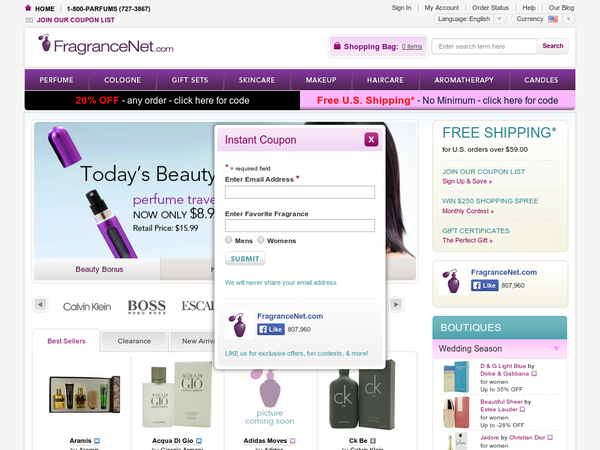This screenshot has width=600, height=450.
Task: Click the Acqua Di Gio product image
Action: [177, 395]
